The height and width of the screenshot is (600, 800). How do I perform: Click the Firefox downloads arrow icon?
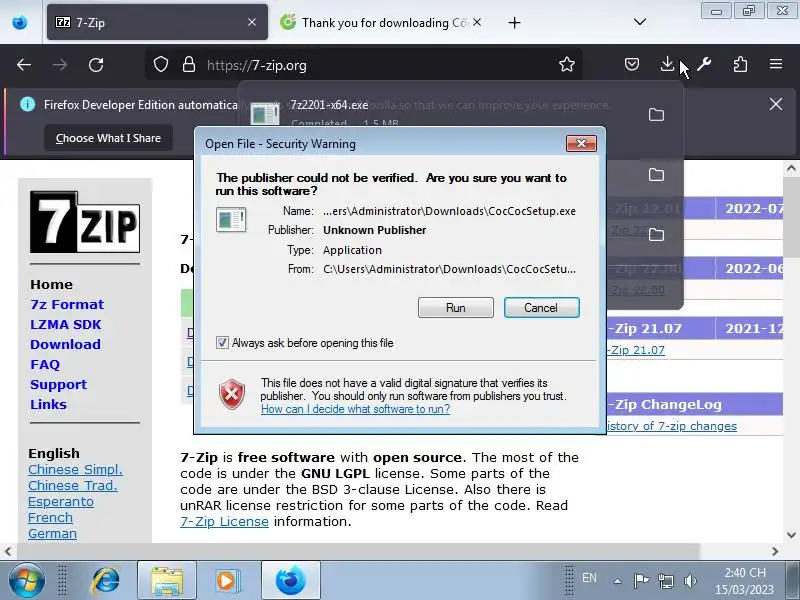(x=667, y=64)
